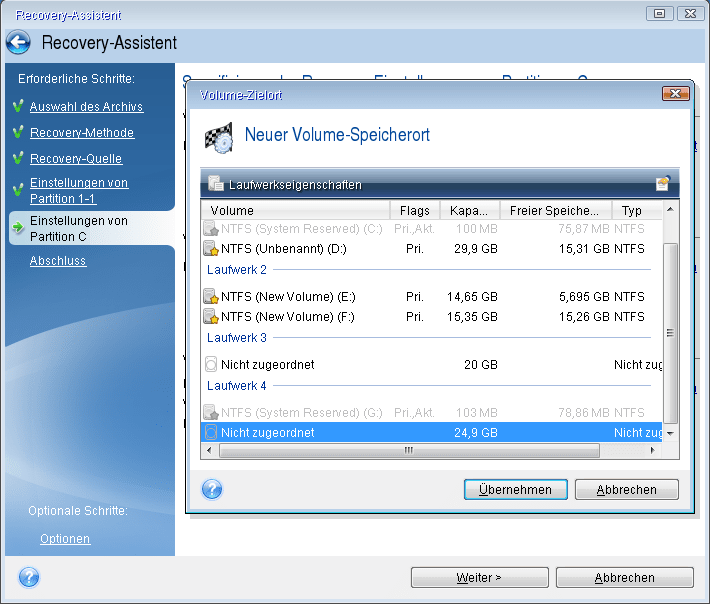This screenshot has height=604, width=710.
Task: Click the back arrow in Recovery-Assistent
Action: [x=19, y=43]
